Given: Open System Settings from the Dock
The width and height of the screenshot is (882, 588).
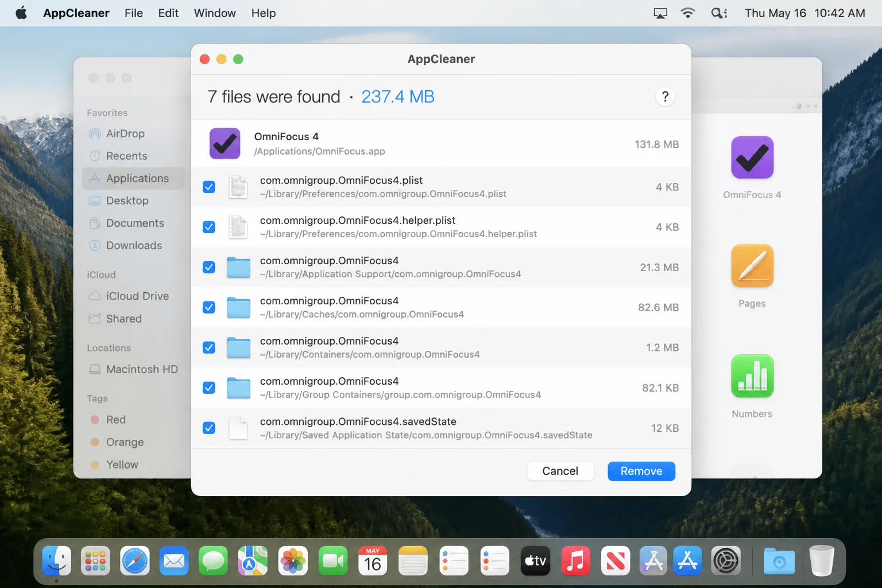Looking at the screenshot, I should tap(726, 560).
